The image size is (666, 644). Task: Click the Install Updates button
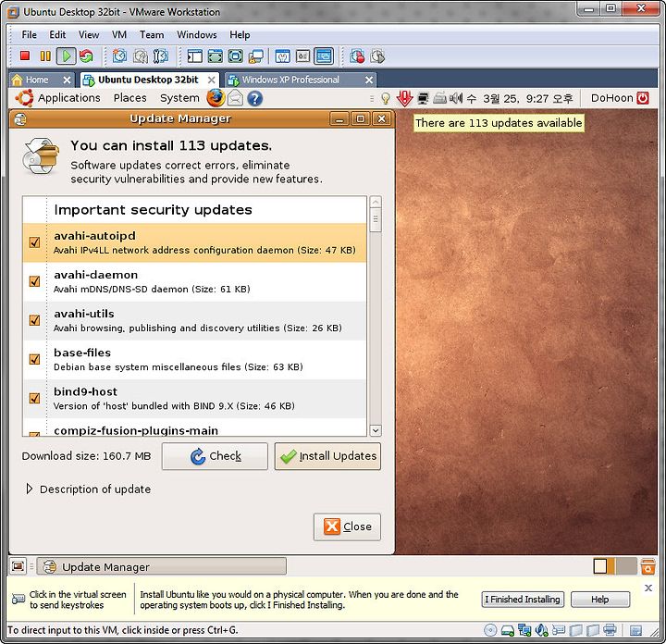click(x=327, y=456)
